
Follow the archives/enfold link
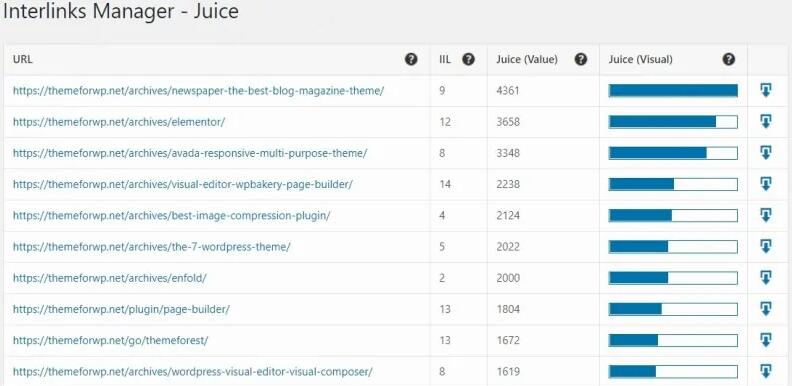pyautogui.click(x=110, y=278)
